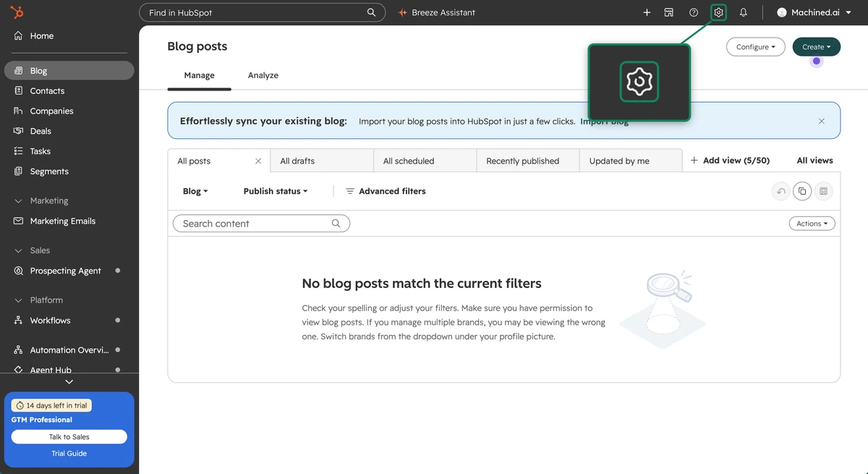Select the All drafts view tab
Viewport: 868px width, 474px height.
[x=322, y=161]
